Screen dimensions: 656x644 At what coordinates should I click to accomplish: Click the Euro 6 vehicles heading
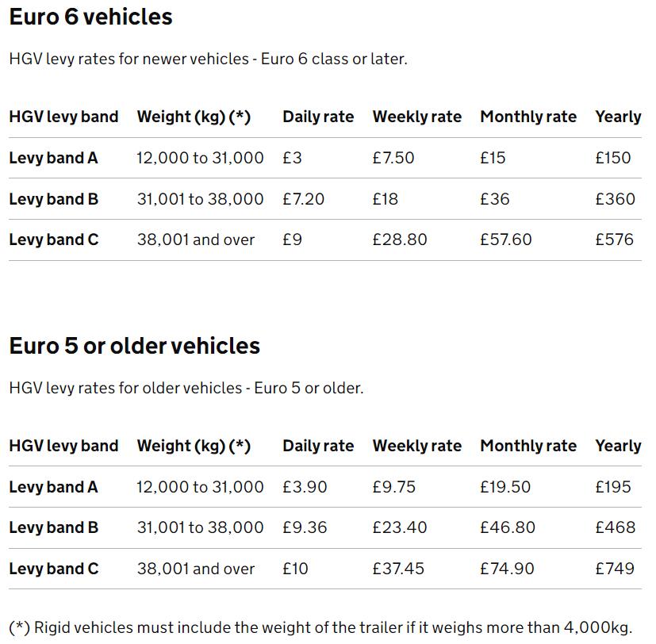[x=90, y=17]
